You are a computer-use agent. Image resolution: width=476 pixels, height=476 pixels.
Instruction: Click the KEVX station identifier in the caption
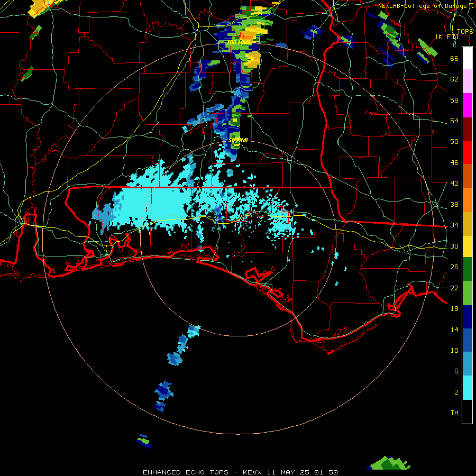pos(252,472)
